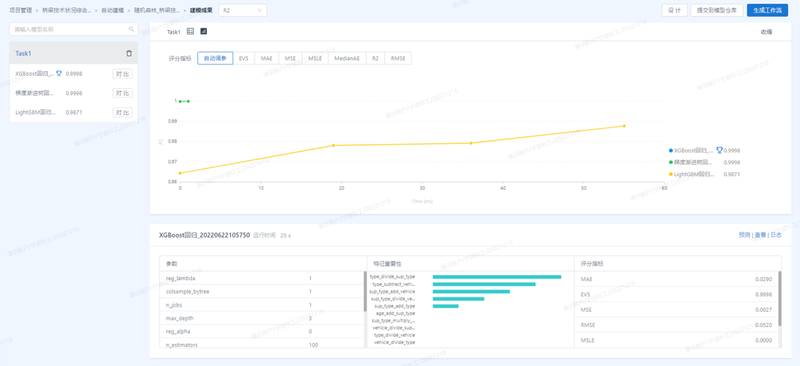Screen dimensions: 800x366
Task: Click the 预测 link for the XGBoost model
Action: (744, 235)
